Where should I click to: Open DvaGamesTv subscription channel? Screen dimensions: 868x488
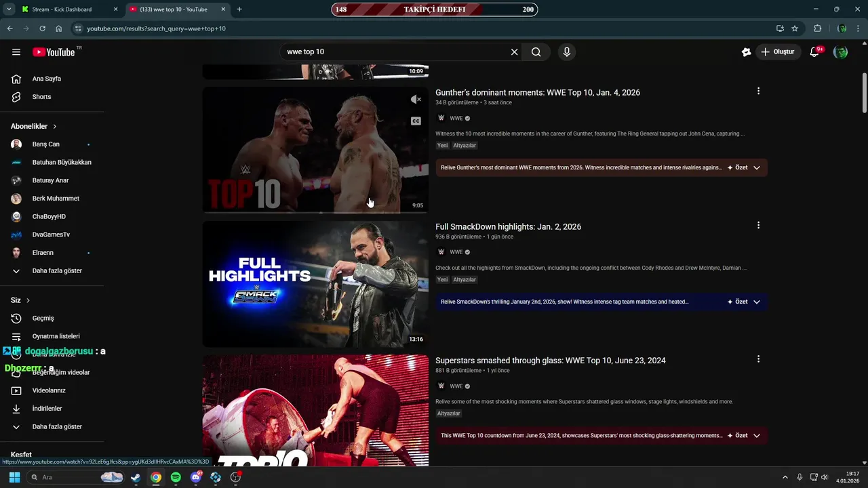click(x=52, y=235)
